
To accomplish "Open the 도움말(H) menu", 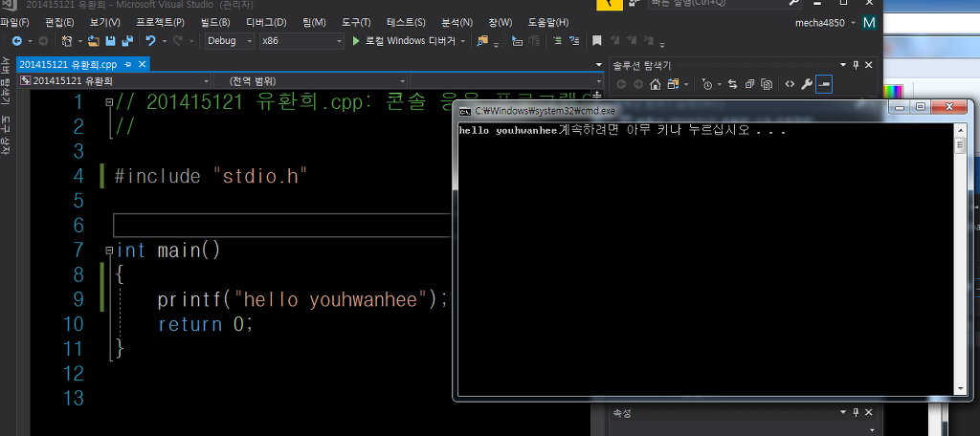I will tap(548, 23).
